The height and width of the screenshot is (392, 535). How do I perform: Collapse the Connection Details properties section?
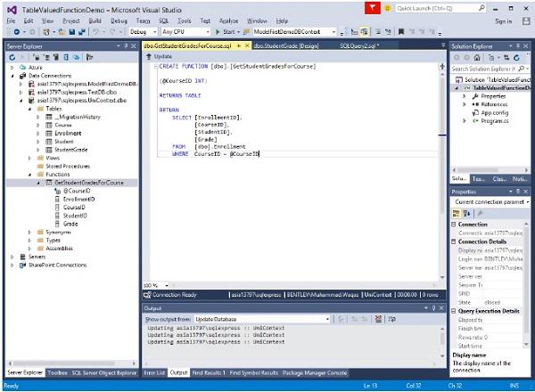[454, 241]
